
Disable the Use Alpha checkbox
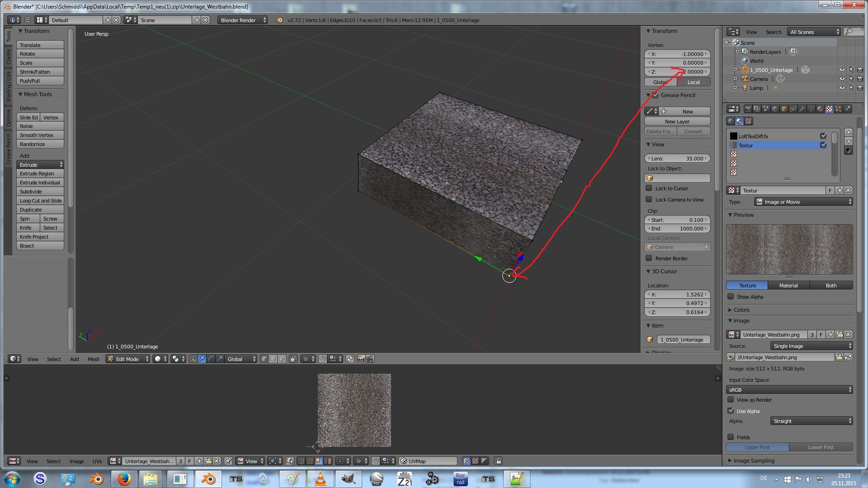731,411
